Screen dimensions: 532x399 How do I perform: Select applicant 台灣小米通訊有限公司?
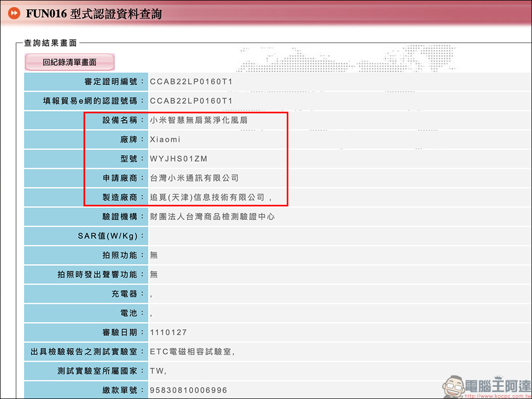point(194,178)
